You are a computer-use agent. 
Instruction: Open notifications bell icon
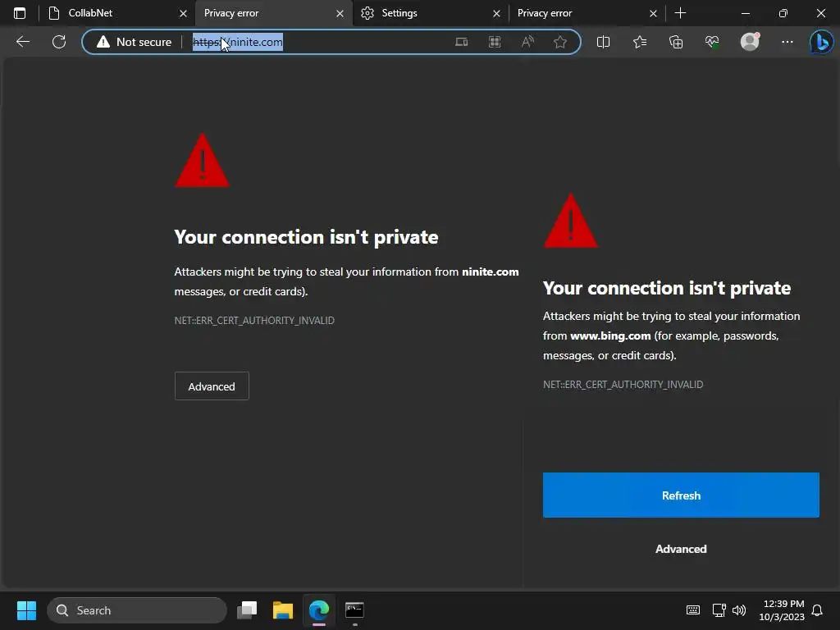pos(817,610)
